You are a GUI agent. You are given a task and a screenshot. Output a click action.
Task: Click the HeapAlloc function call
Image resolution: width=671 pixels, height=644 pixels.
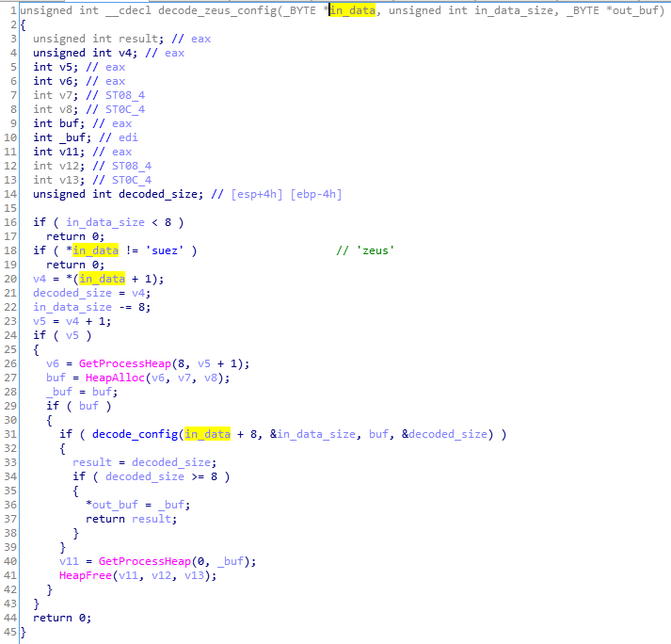coord(115,378)
